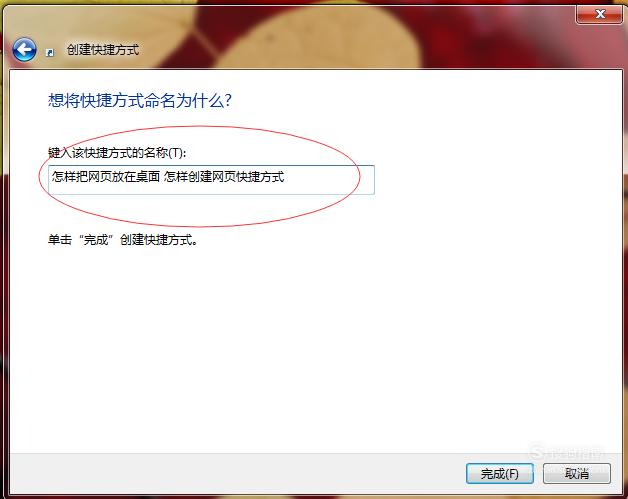The image size is (628, 499).
Task: Click the hint text 单击"完成"创建快捷方式。
Action: 123,239
